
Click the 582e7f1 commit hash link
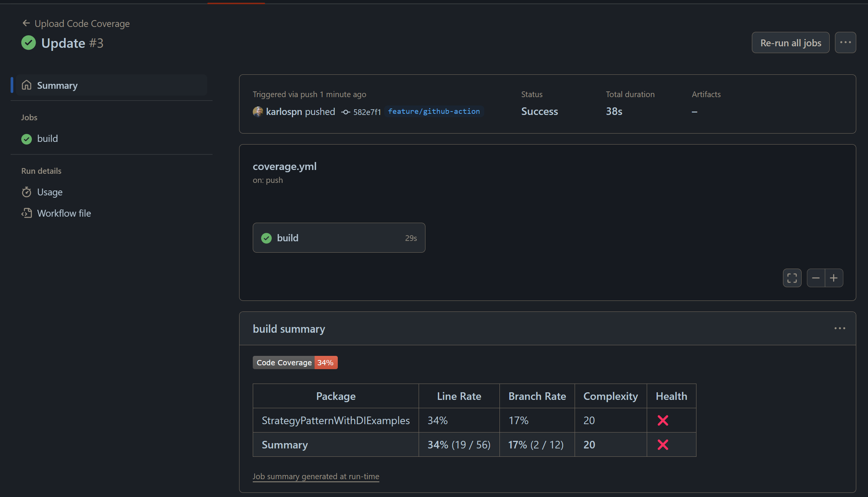point(365,112)
